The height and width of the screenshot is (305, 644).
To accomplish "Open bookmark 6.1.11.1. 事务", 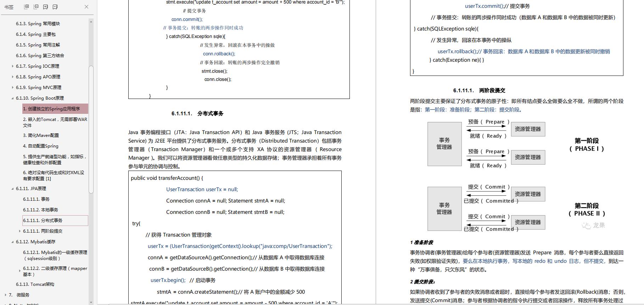I will [x=36, y=199].
